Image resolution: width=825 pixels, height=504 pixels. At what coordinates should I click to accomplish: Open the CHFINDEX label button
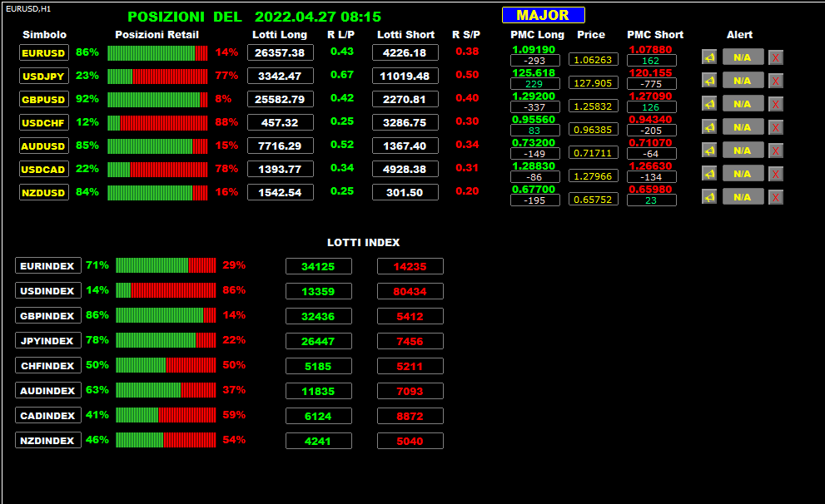tap(48, 366)
